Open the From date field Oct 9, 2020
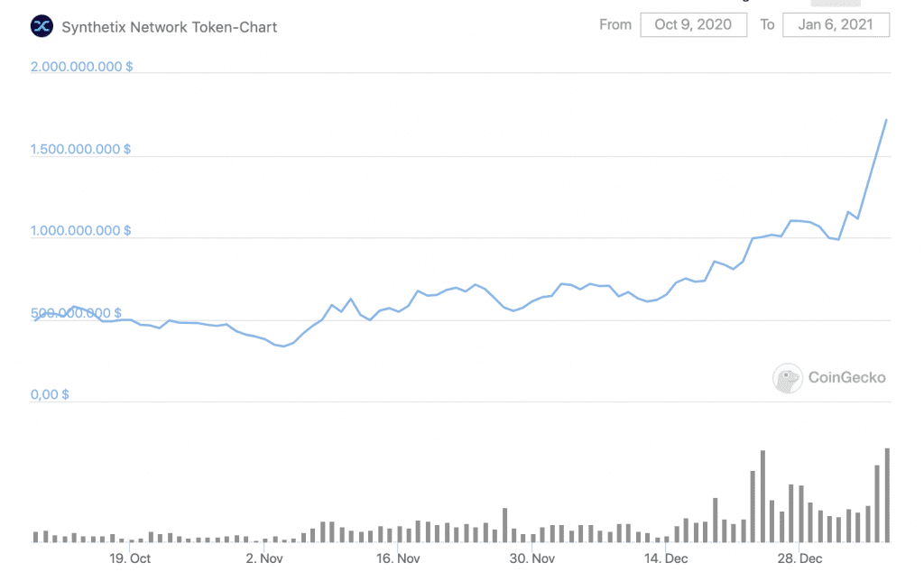Image resolution: width=924 pixels, height=572 pixels. [x=693, y=24]
